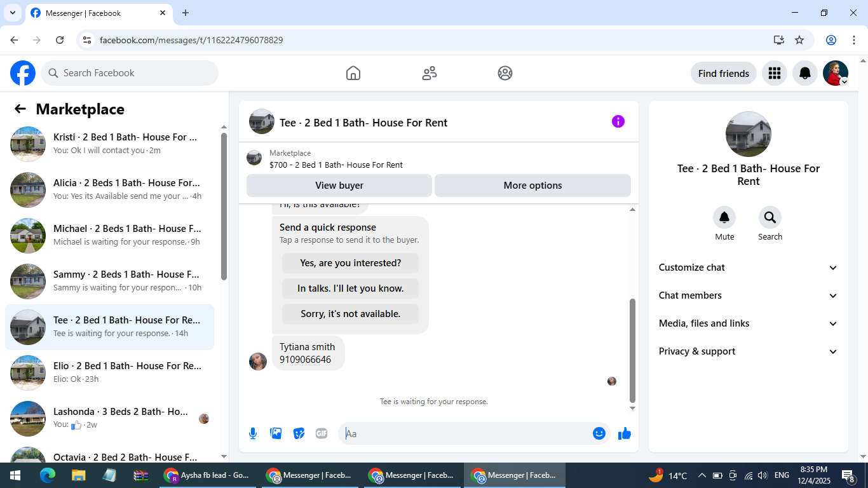Send quick reply "Yes, are you interested?"
868x488 pixels.
point(351,263)
